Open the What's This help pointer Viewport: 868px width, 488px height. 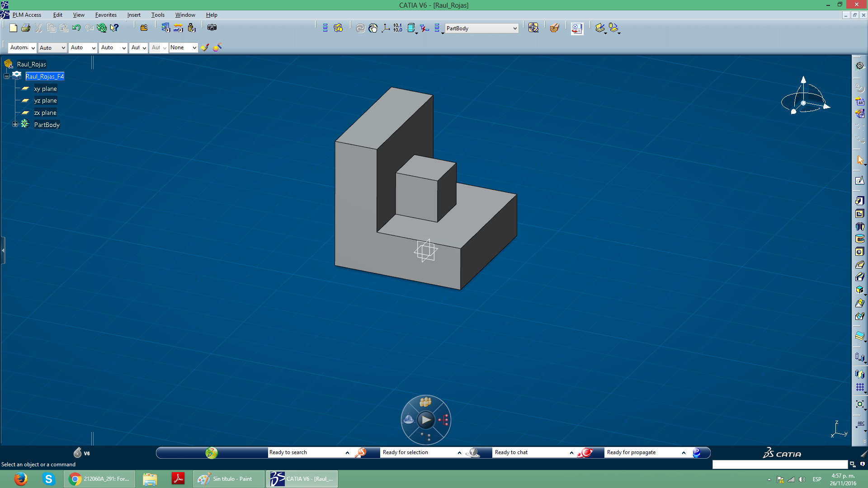pos(114,28)
